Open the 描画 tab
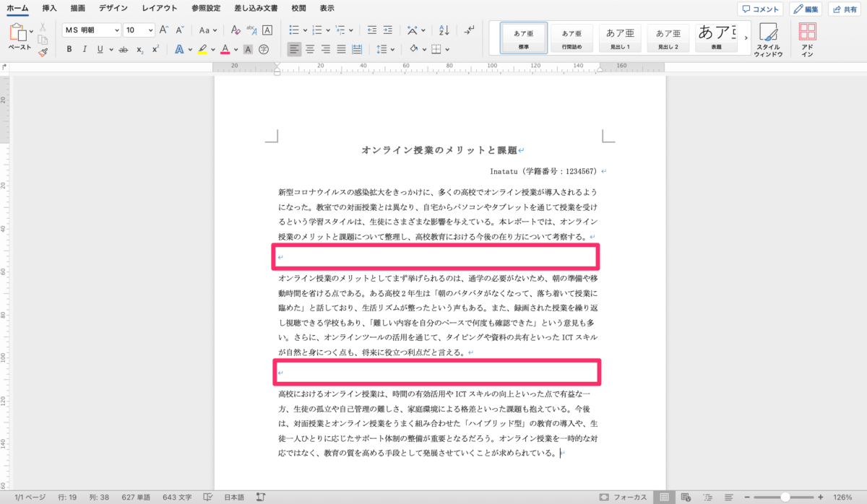 click(78, 9)
